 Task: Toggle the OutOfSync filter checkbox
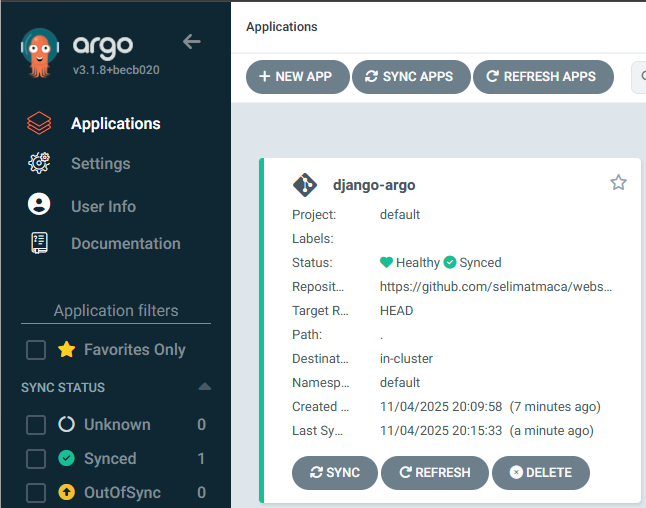[x=36, y=493]
